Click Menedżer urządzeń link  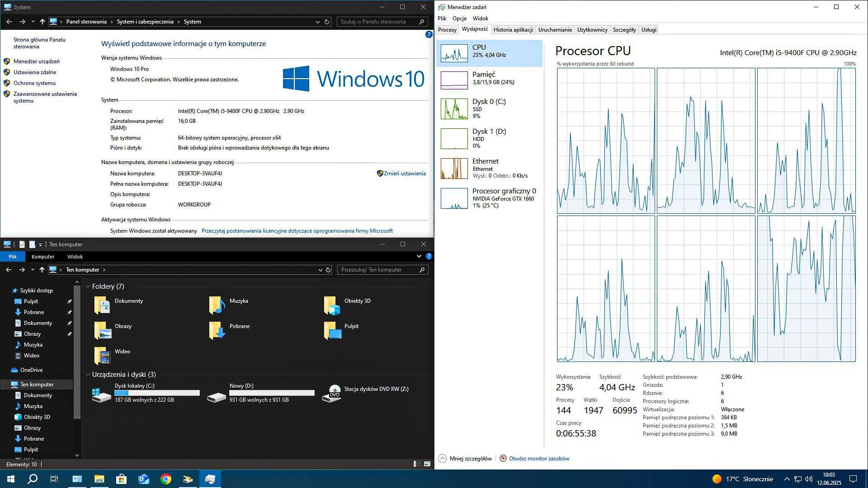(x=37, y=61)
